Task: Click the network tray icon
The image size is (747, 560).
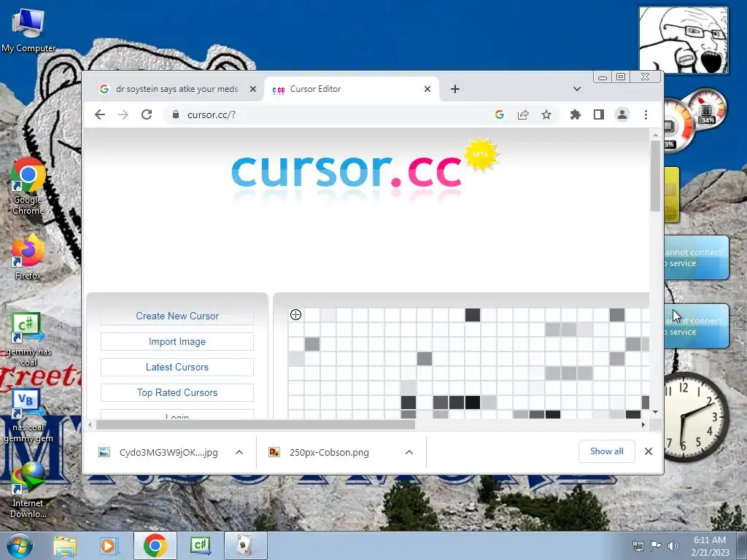Action: (x=638, y=546)
